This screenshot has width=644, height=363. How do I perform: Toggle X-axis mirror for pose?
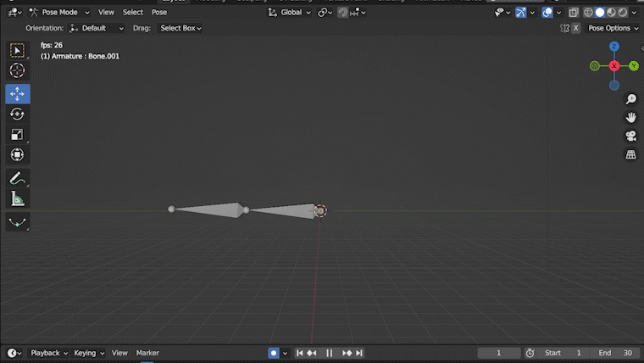tap(576, 28)
